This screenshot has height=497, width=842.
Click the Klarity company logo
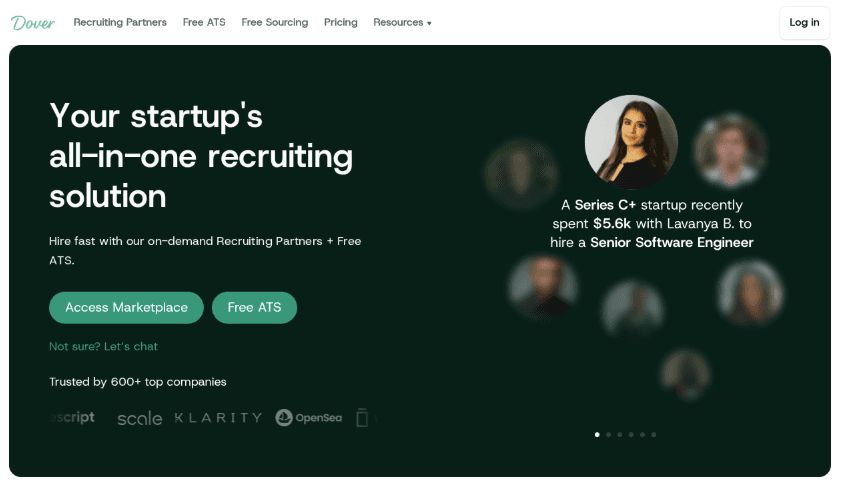click(x=218, y=417)
